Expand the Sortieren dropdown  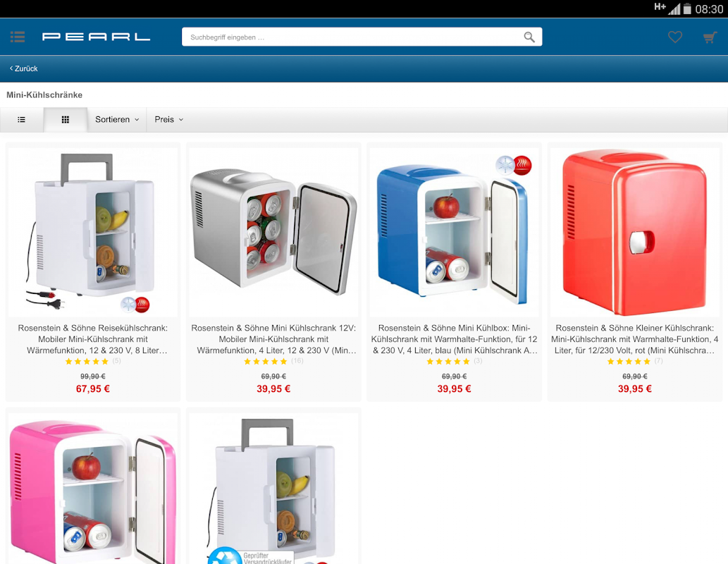click(x=117, y=119)
